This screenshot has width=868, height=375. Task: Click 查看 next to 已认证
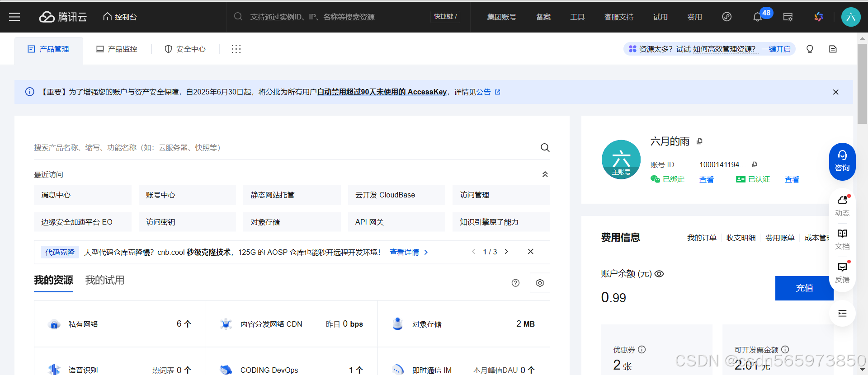[x=792, y=179]
